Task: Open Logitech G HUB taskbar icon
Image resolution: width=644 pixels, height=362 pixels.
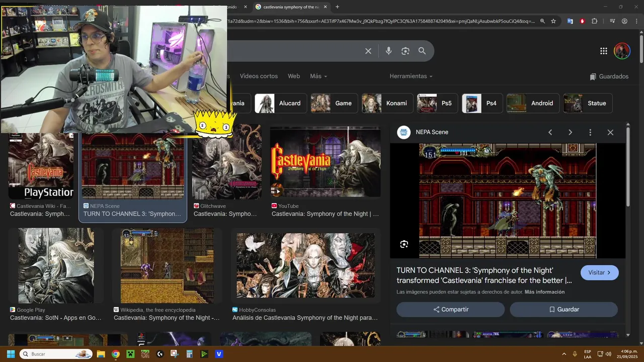Action: click(x=160, y=354)
